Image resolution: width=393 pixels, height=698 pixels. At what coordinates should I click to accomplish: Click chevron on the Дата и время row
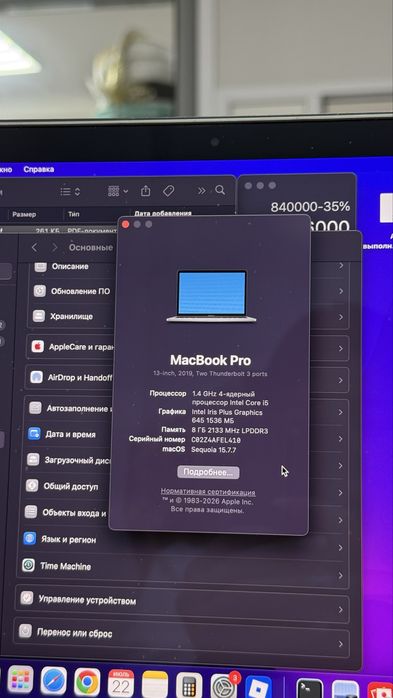click(x=341, y=438)
